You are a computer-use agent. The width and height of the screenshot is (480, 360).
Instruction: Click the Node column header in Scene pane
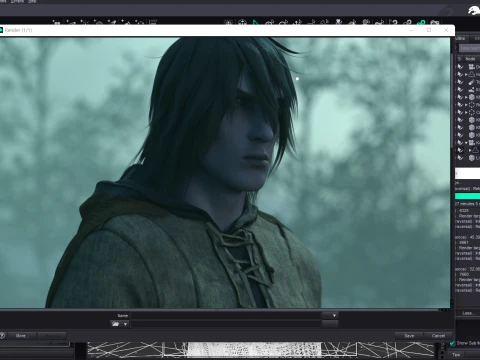(x=472, y=59)
